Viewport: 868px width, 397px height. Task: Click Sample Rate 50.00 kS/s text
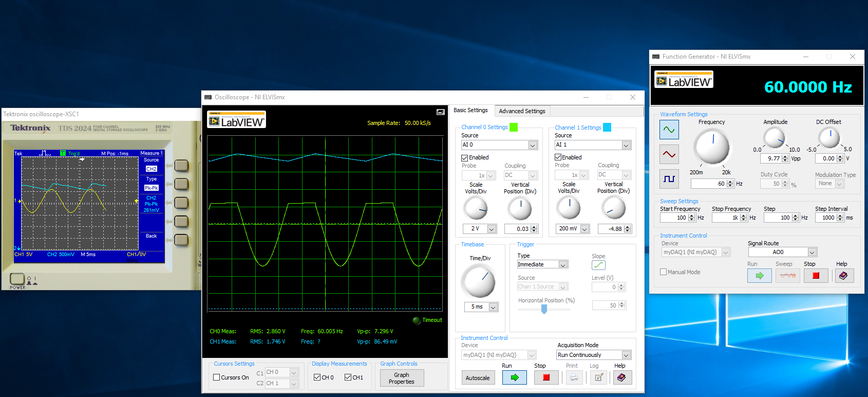399,123
